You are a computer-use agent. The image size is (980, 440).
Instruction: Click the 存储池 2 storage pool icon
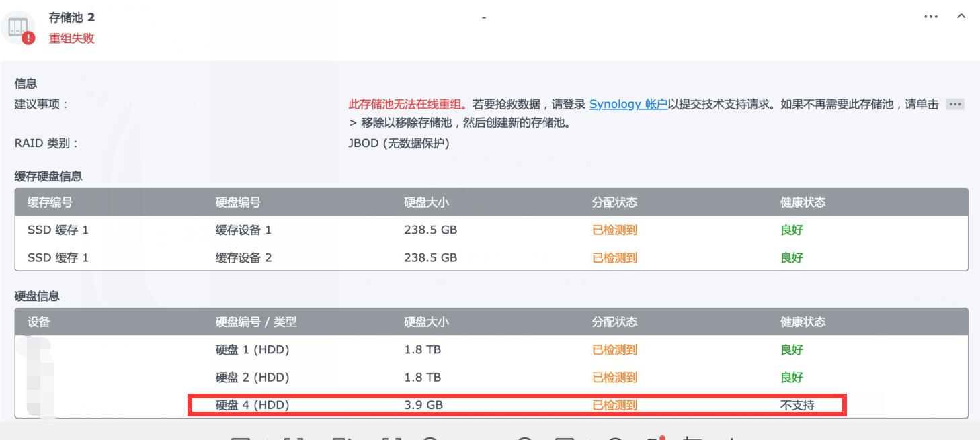click(x=17, y=27)
